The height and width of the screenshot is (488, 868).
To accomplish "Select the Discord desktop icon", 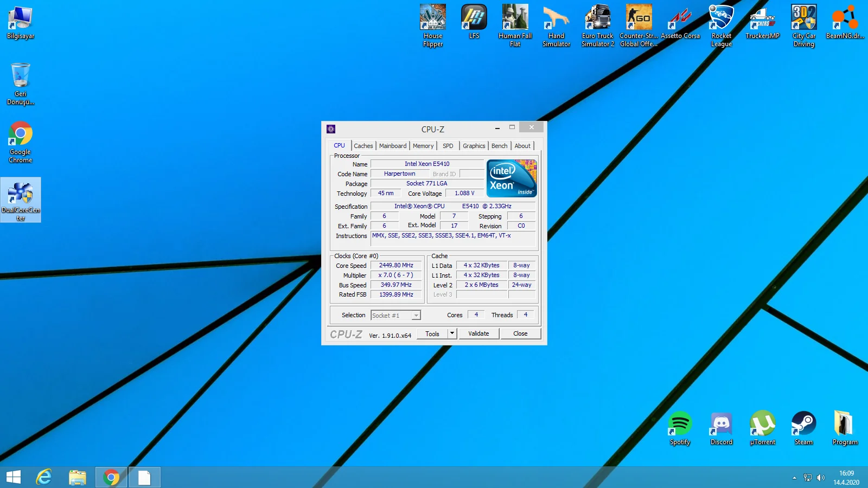I will tap(721, 424).
